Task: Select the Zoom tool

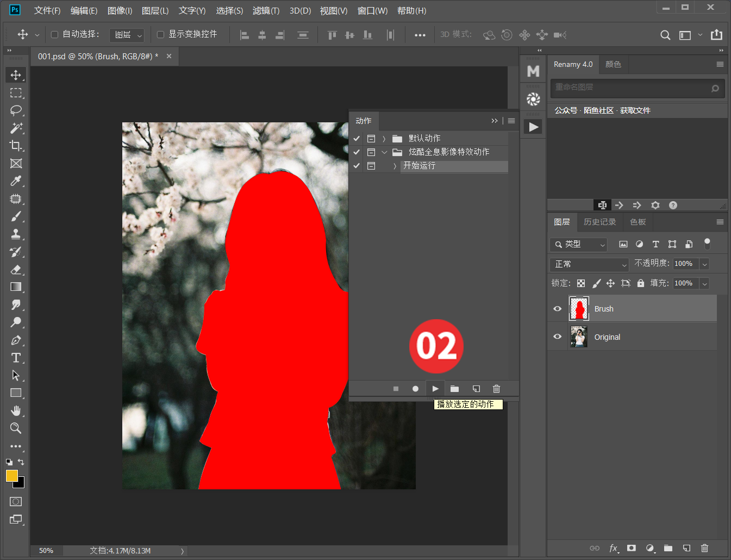Action: [16, 428]
